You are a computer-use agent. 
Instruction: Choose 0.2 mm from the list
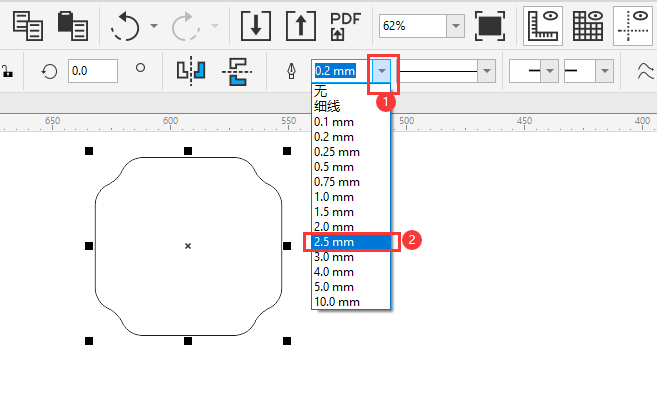[351, 137]
